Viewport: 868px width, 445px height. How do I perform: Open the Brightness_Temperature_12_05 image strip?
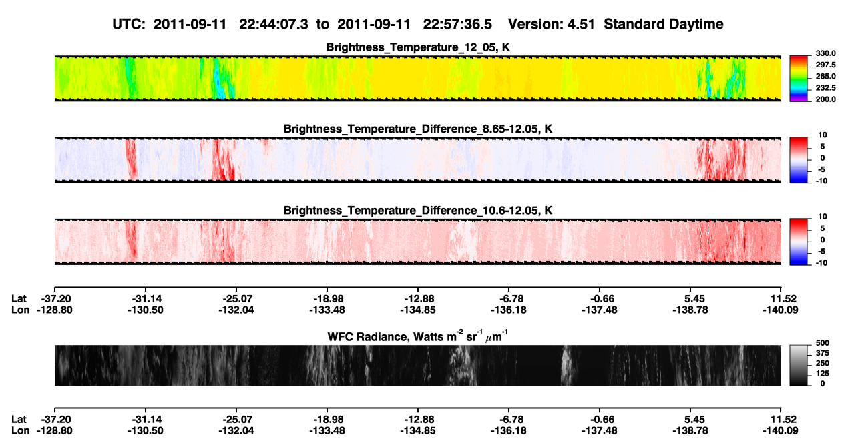point(417,78)
